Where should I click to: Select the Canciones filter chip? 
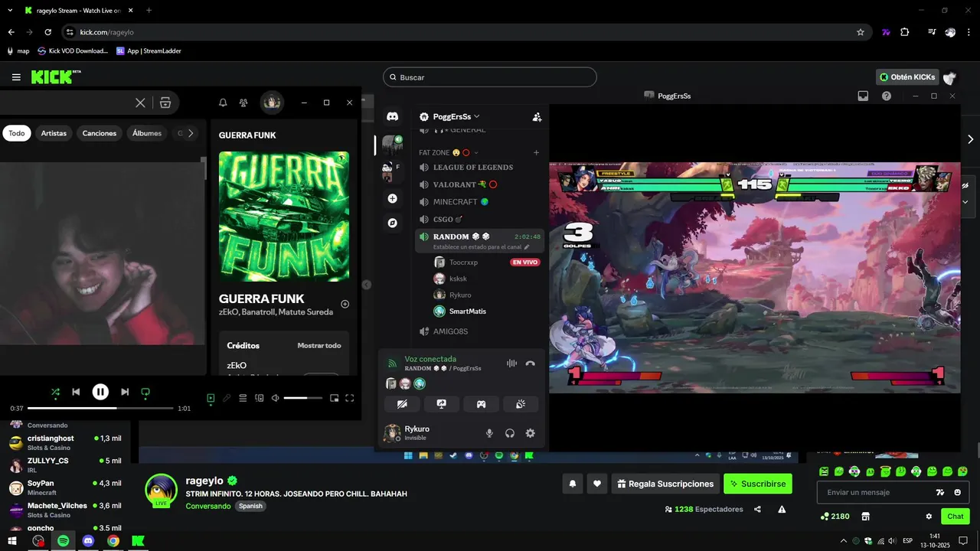pos(100,133)
